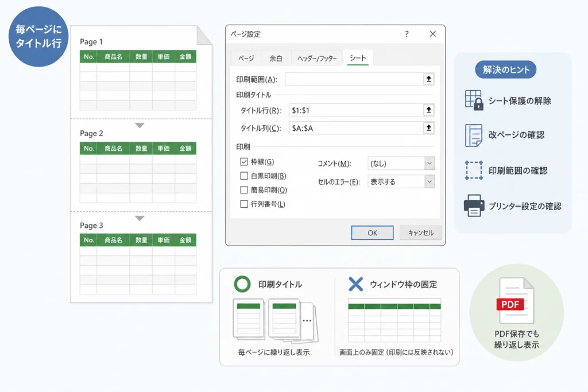The width and height of the screenshot is (588, 392).
Task: Open the コメント dropdown showing (なし)
Action: click(401, 164)
